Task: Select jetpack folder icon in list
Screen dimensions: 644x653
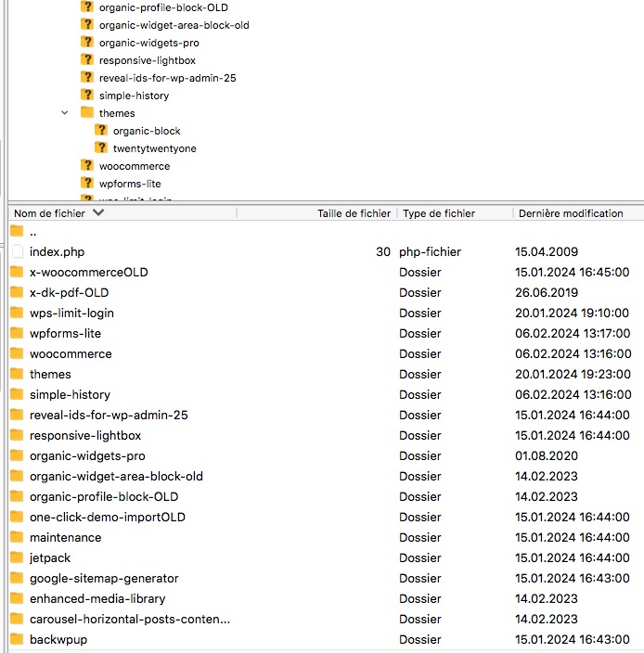Action: pyautogui.click(x=17, y=557)
